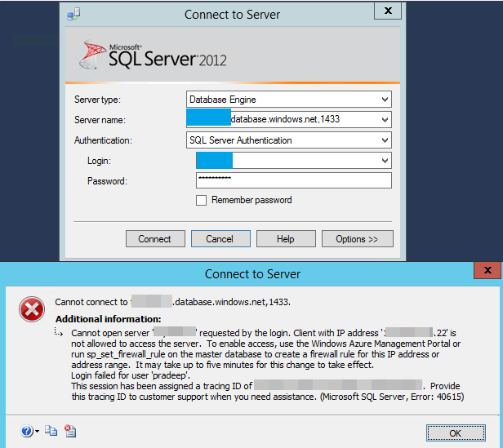Click the Connect button

tap(155, 239)
